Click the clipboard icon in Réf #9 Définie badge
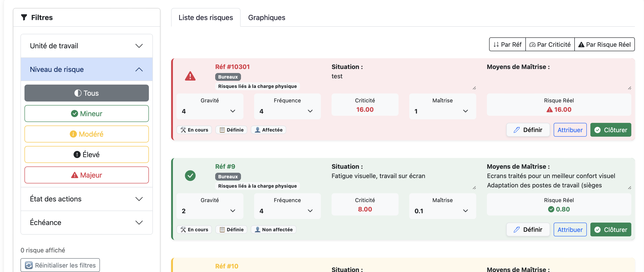644x272 pixels. (222, 229)
